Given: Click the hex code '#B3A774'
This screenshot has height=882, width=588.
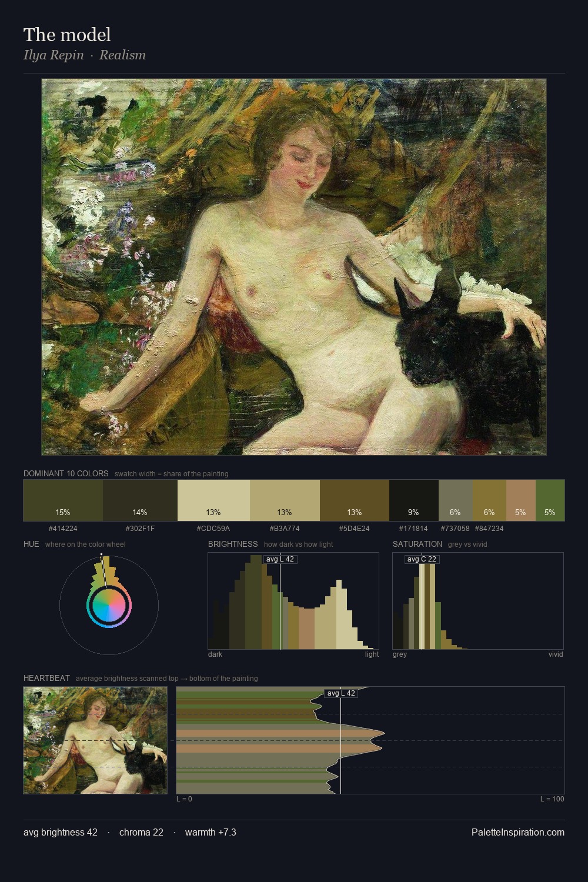Looking at the screenshot, I should 285,529.
